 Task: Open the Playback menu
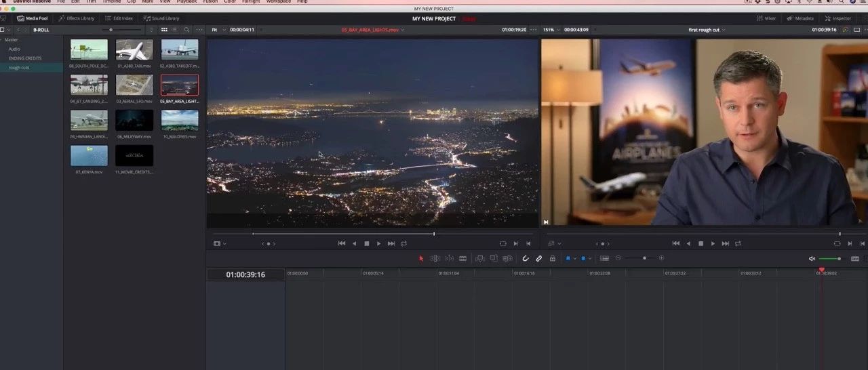click(186, 2)
